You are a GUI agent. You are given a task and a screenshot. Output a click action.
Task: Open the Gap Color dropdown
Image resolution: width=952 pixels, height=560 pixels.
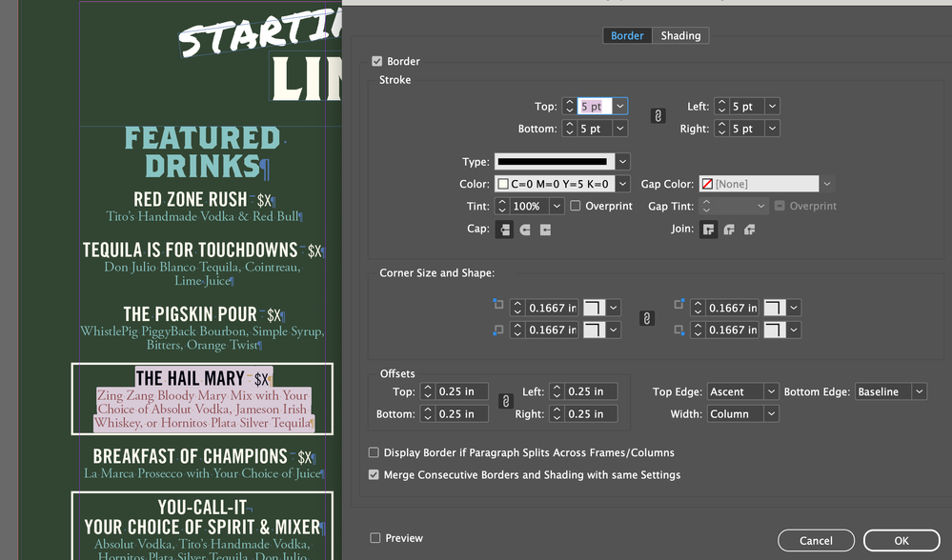(827, 184)
